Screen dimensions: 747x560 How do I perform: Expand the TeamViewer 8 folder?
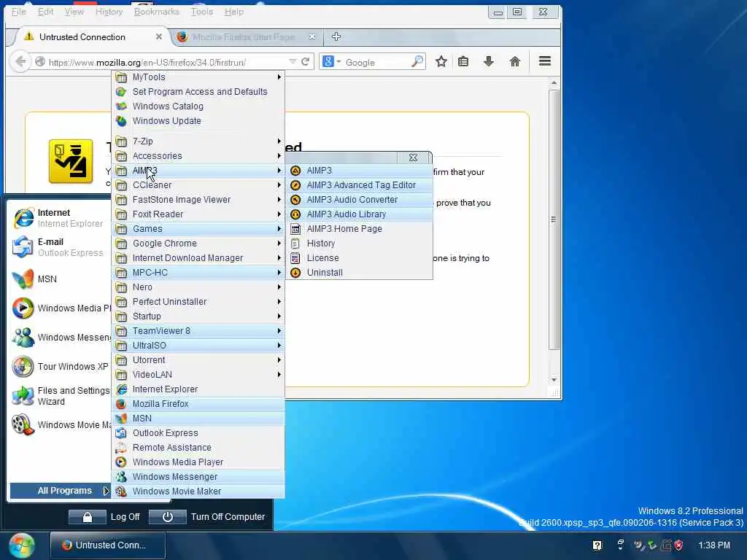(198, 331)
